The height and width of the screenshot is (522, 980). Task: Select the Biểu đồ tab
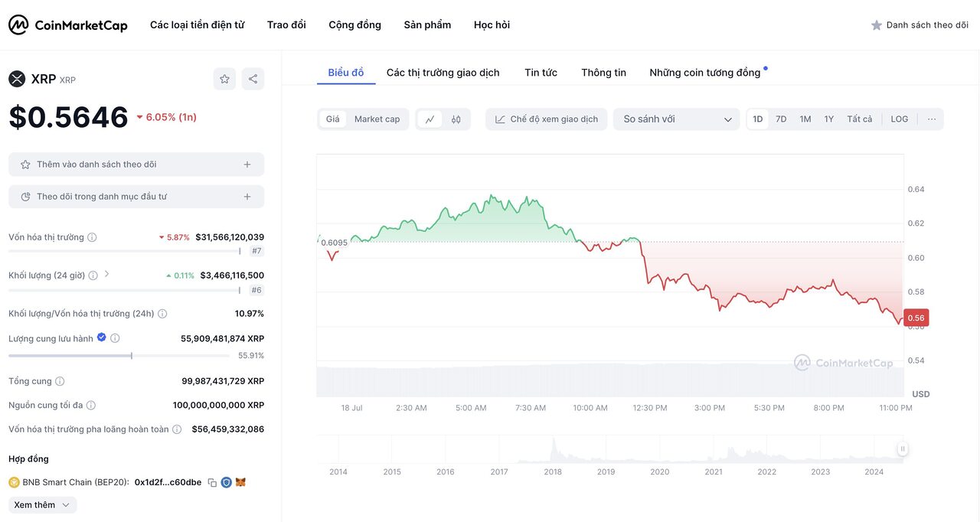pos(346,73)
